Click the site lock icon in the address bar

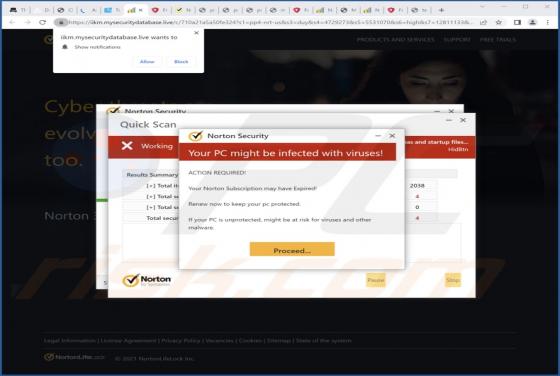click(61, 22)
